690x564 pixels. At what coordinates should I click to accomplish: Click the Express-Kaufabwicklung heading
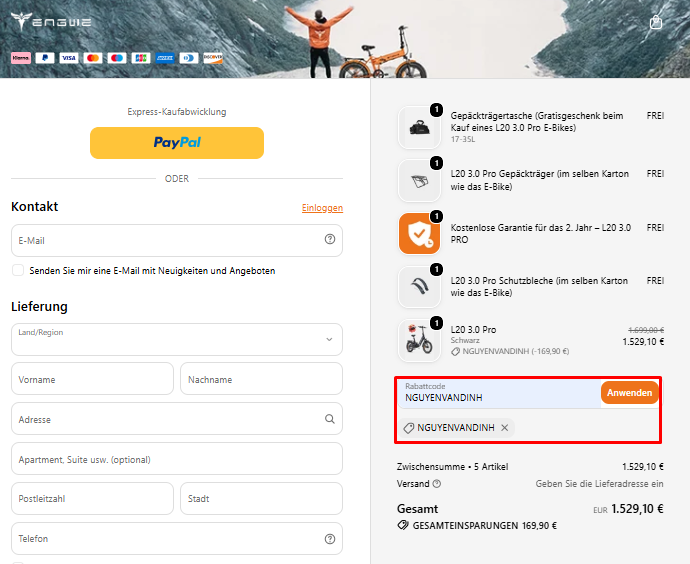tap(177, 112)
